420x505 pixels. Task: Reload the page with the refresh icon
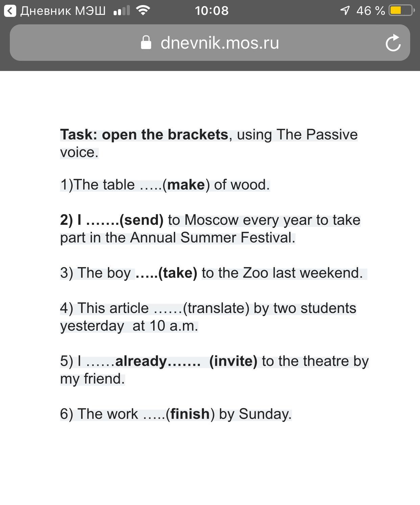393,43
